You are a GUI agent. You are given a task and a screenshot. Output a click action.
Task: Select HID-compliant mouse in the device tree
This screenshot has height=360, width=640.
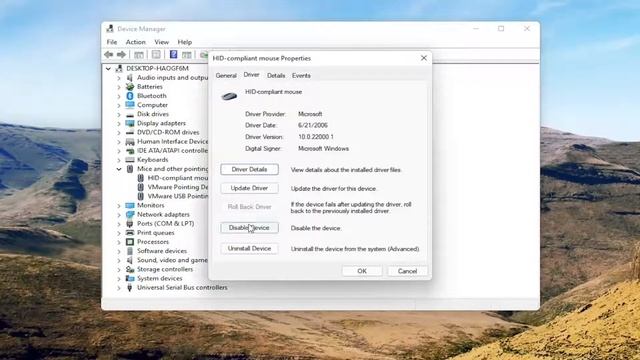(x=177, y=178)
